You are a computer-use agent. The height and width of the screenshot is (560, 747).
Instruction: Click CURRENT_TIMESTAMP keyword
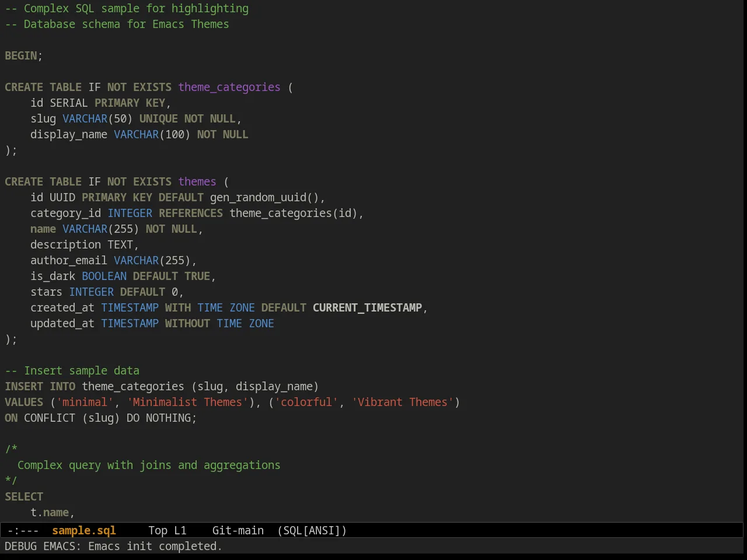[x=367, y=307]
